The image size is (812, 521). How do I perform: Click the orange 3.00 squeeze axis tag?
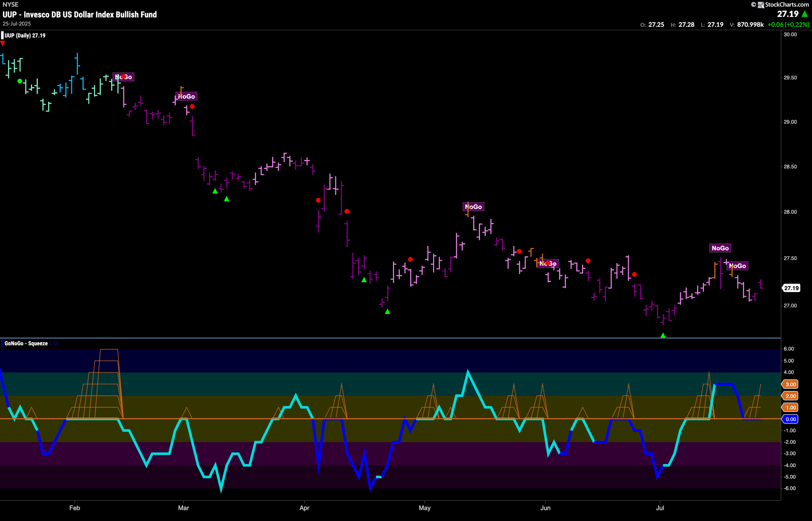coord(791,384)
